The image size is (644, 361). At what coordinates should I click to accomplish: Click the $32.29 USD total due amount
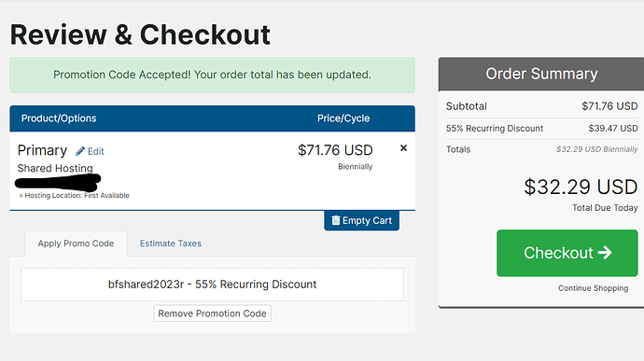tap(581, 187)
